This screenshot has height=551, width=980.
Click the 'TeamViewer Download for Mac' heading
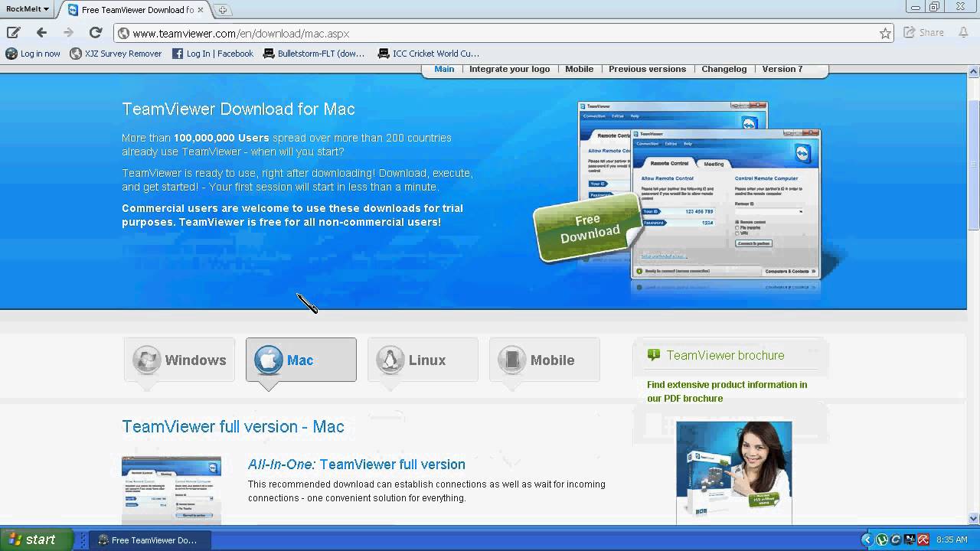click(238, 109)
